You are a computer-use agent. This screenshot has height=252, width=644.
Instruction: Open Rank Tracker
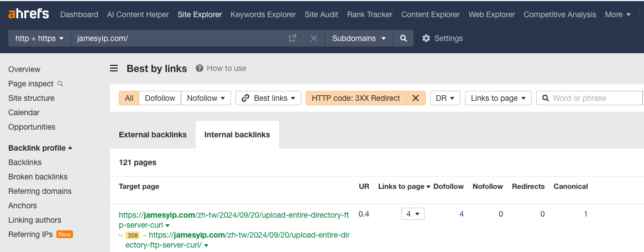coord(370,14)
